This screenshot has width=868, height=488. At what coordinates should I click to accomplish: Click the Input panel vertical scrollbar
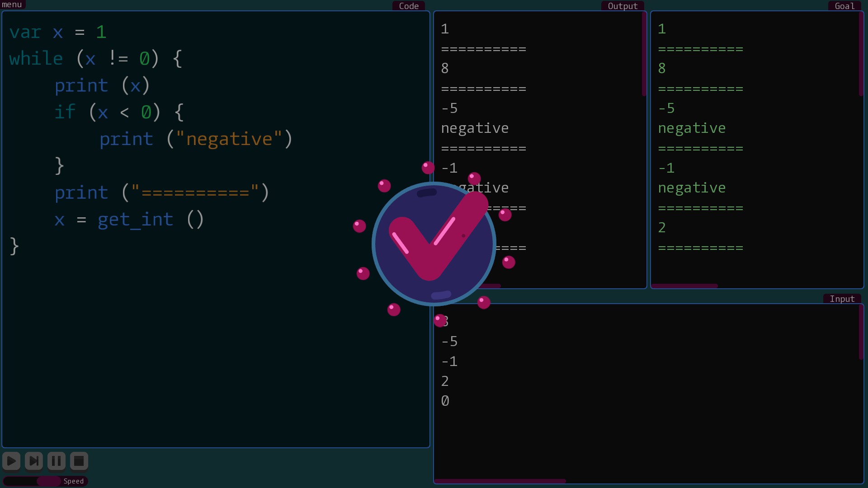(861, 332)
